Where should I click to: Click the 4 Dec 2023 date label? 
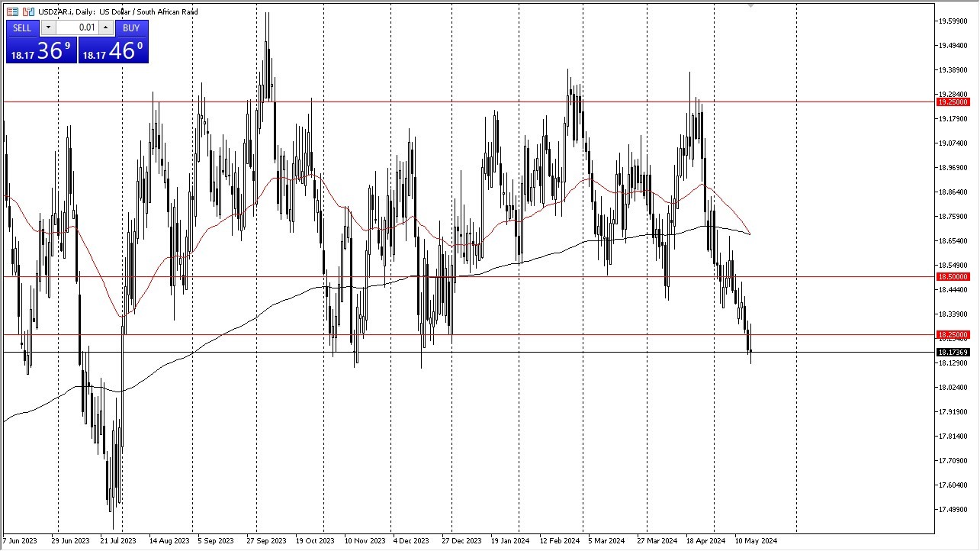410,541
